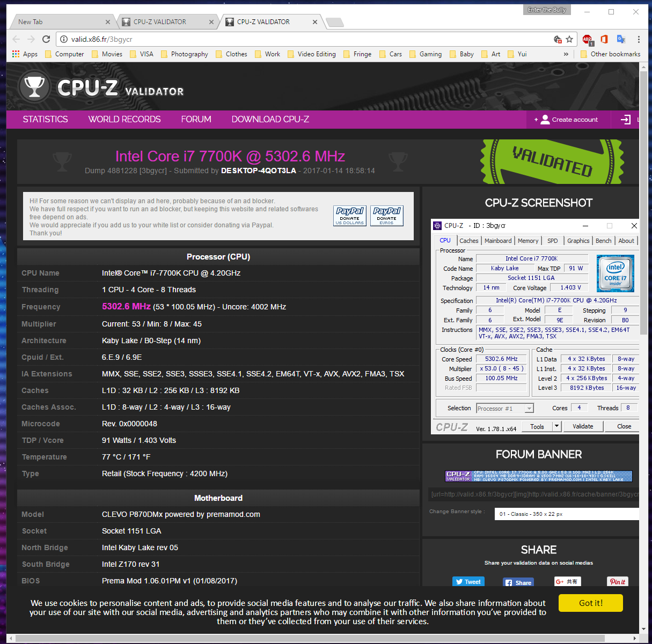Click the CPU-Z forum banner image

point(539,476)
